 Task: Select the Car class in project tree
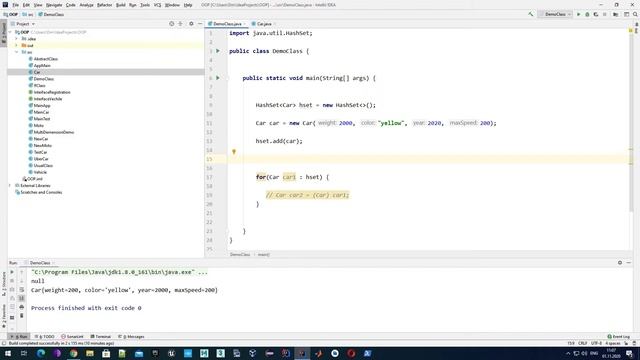(37, 72)
